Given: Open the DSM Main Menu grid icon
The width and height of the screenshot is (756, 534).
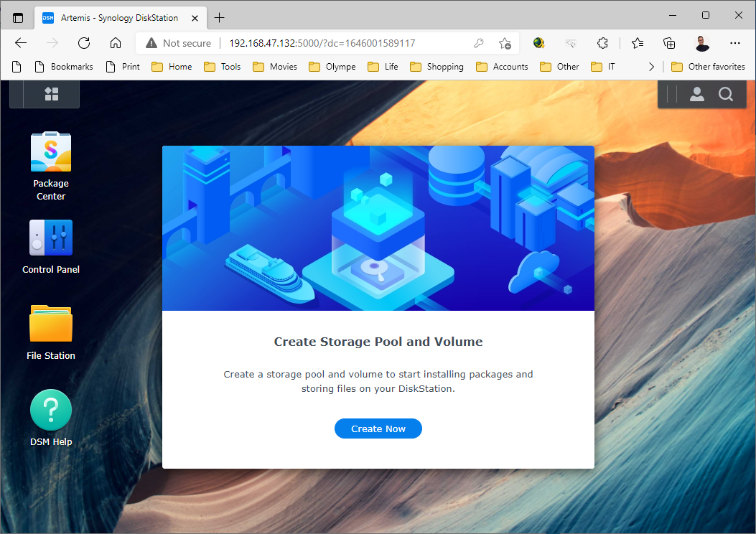Looking at the screenshot, I should pos(51,93).
